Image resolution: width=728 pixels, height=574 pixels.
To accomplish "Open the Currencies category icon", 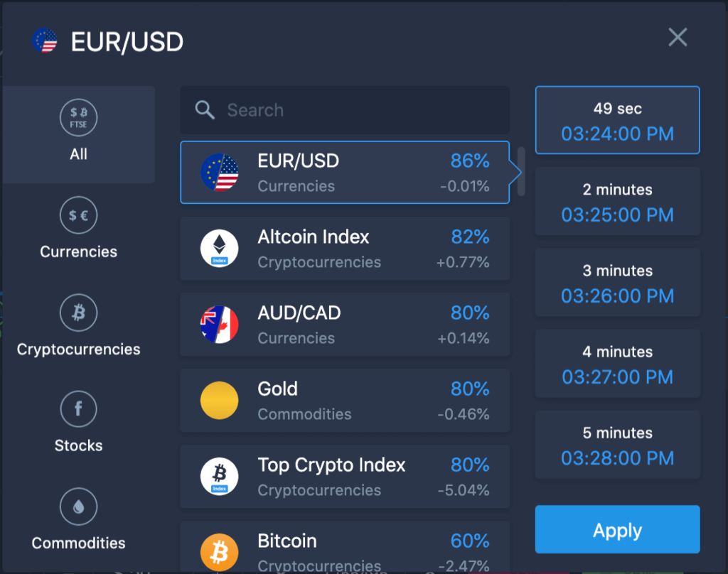I will 78,215.
